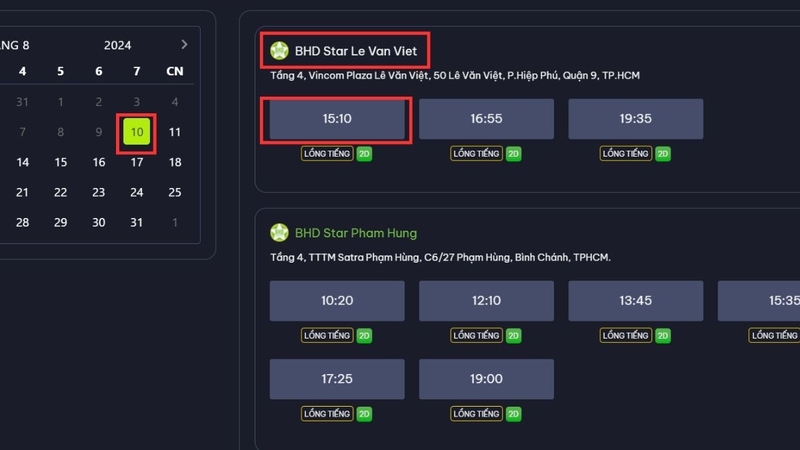Image resolution: width=800 pixels, height=450 pixels.
Task: Select the 15:10 showtime at Le Van Viet
Action: 337,119
